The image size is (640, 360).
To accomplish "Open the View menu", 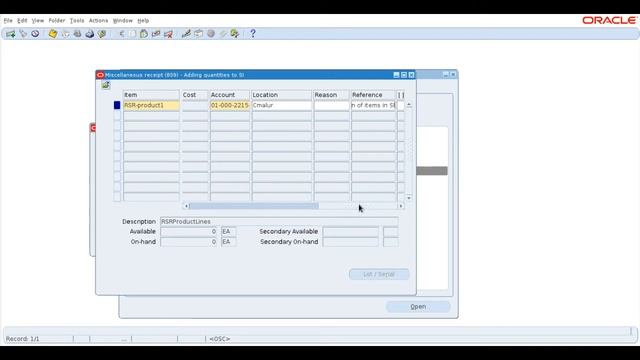I will (x=38, y=20).
